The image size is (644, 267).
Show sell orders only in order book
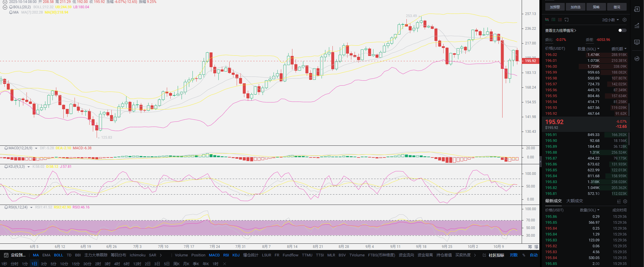560,20
